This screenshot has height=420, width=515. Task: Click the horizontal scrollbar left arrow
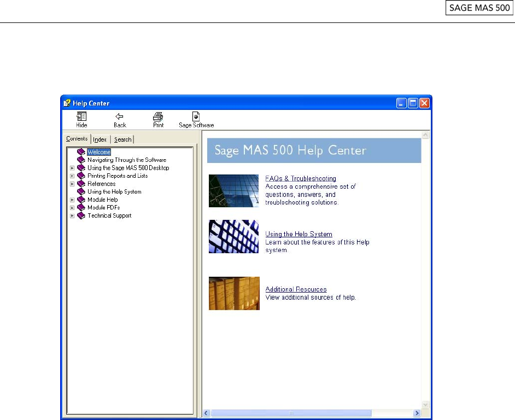tap(207, 413)
